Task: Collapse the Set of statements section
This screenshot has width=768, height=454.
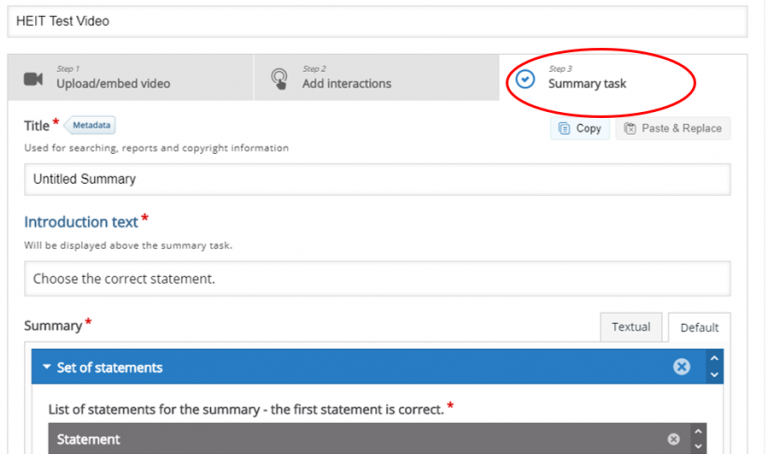Action: coord(47,367)
